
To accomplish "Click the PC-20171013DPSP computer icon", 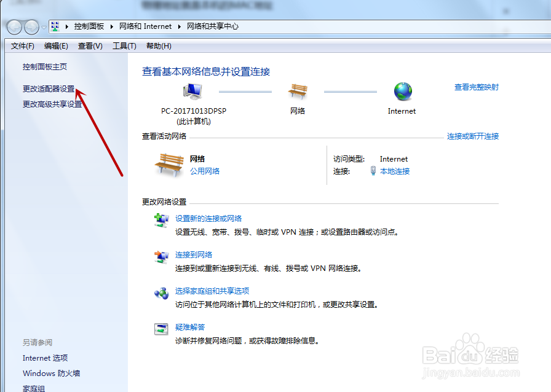I will (x=191, y=90).
